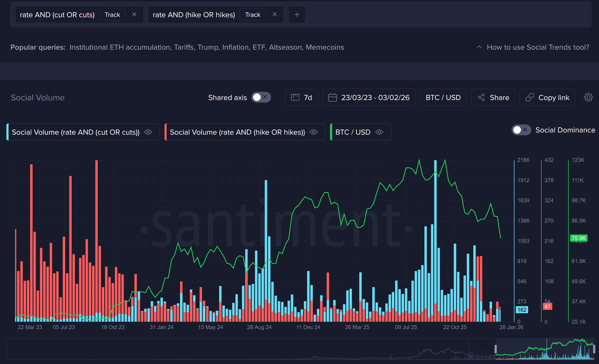Collapse How to use Social Trends tool
The height and width of the screenshot is (364, 599).
coord(533,47)
